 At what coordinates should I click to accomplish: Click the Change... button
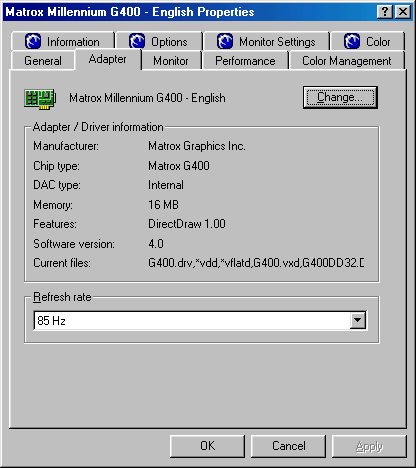point(340,97)
